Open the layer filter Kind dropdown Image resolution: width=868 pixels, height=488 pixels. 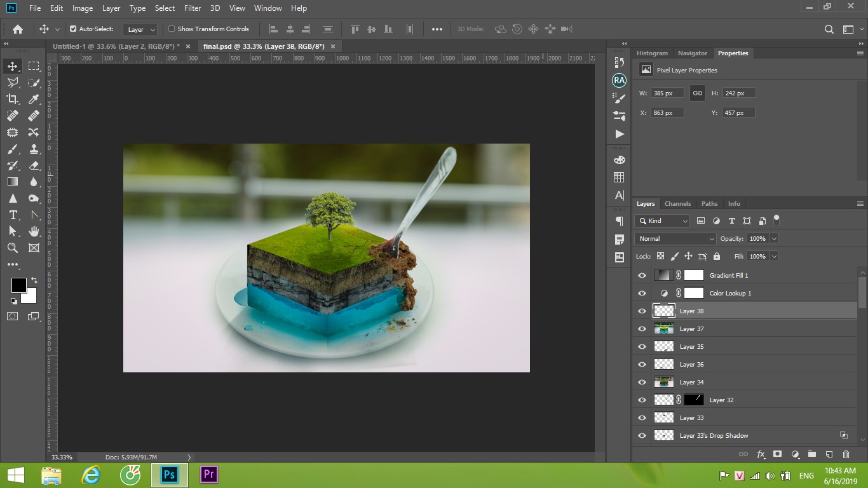pyautogui.click(x=662, y=221)
